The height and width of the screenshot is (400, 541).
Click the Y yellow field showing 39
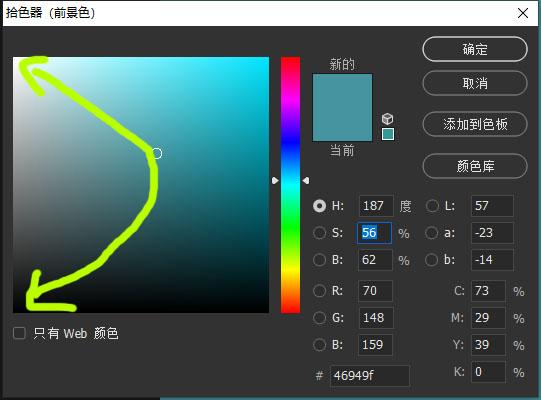tap(488, 344)
